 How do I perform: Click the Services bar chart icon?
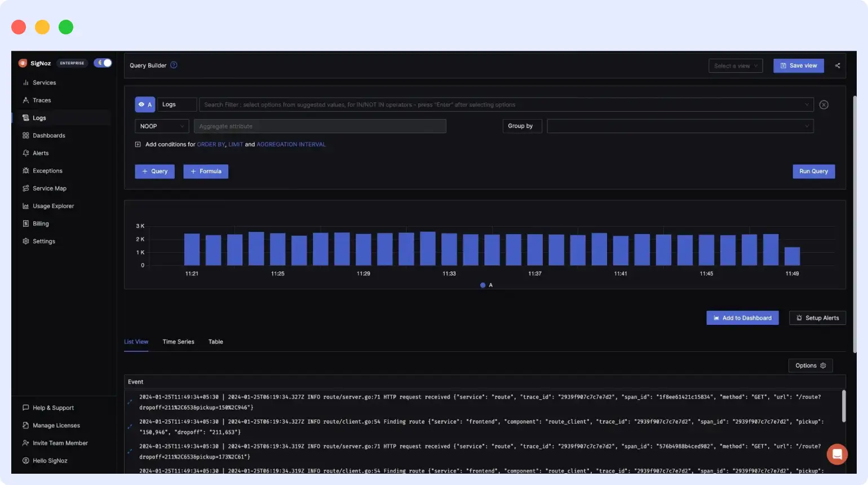click(x=25, y=83)
